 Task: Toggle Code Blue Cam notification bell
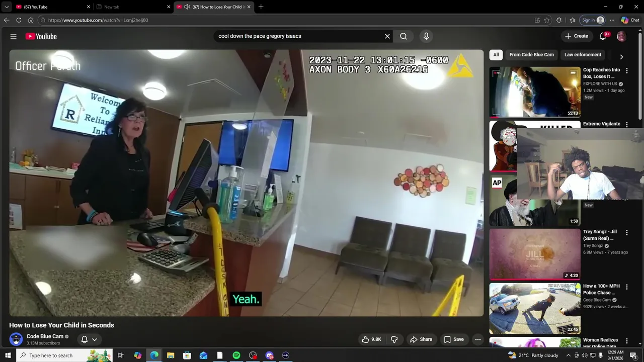click(x=85, y=339)
